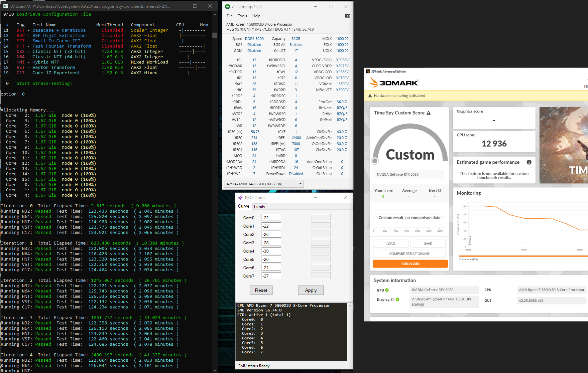Click the 'Start Stress-Testing!' console line
Screen dimensions: 588x373
(44, 84)
